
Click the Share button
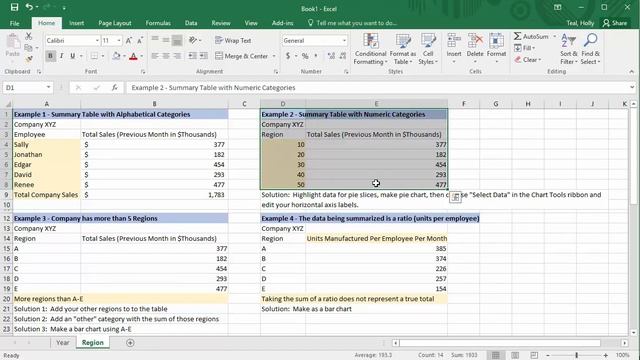pyautogui.click(x=615, y=23)
